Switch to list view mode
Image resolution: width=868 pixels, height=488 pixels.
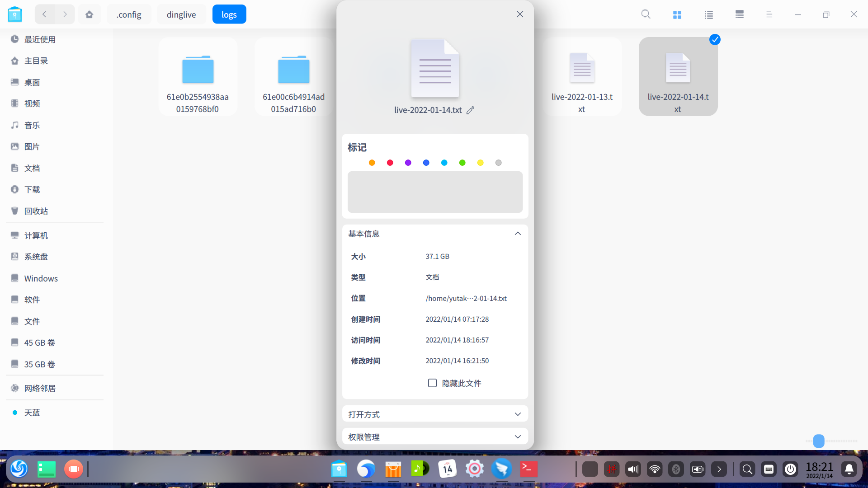[708, 14]
